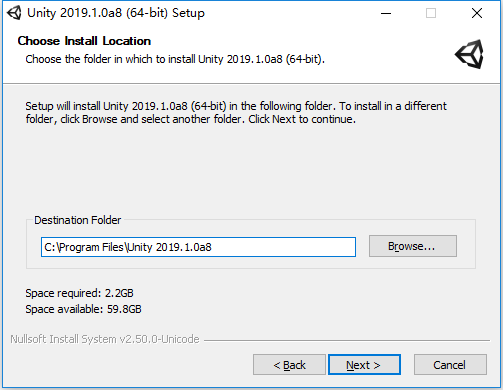Screen dimensions: 503x390
Task: Click the Destination Folder group label
Action: (x=77, y=220)
